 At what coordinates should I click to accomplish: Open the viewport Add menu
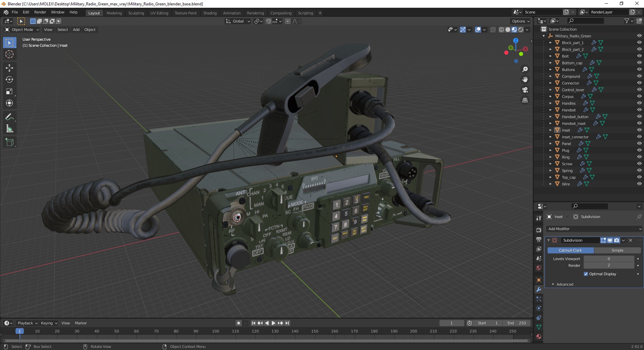point(76,30)
